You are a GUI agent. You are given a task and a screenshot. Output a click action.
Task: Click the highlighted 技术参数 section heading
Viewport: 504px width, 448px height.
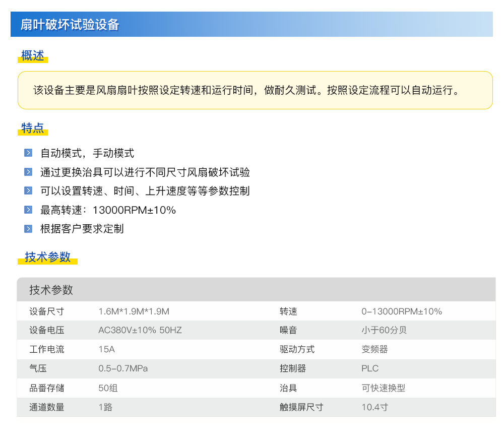coord(47,257)
